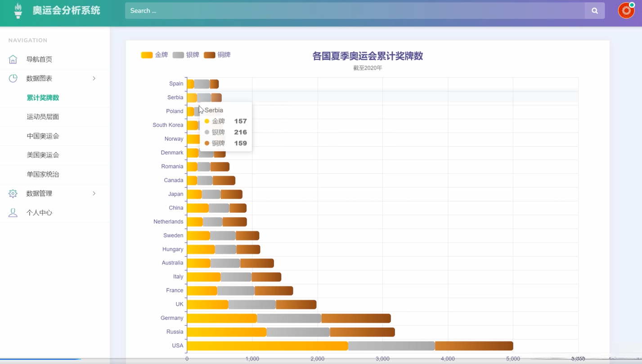
Task: Click the subtitle 截至2020年
Action: coord(368,68)
